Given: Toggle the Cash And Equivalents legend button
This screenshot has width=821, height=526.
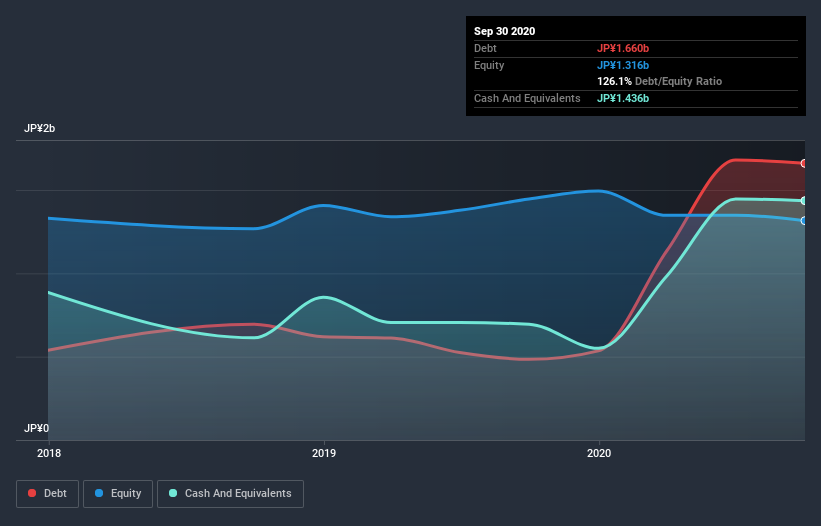Looking at the screenshot, I should pos(230,494).
